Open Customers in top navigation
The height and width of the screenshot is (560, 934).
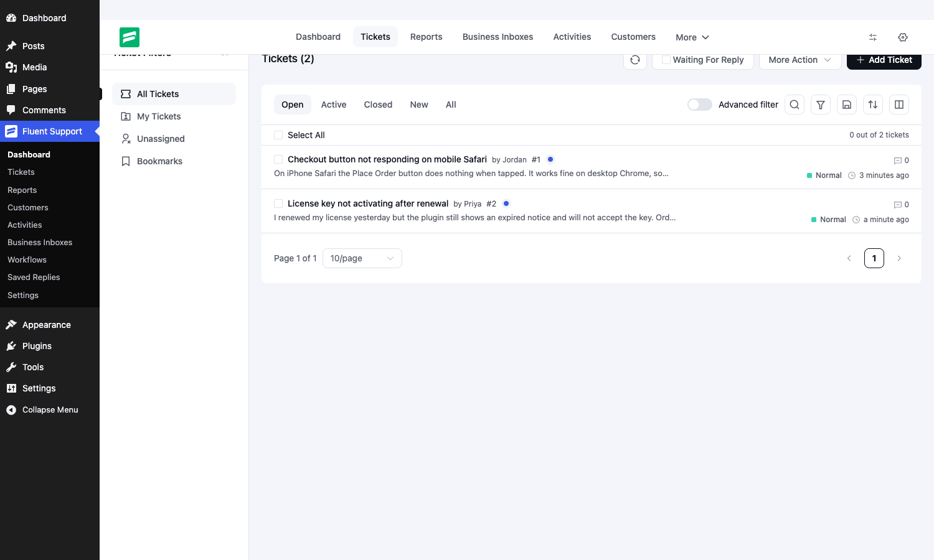pos(633,37)
